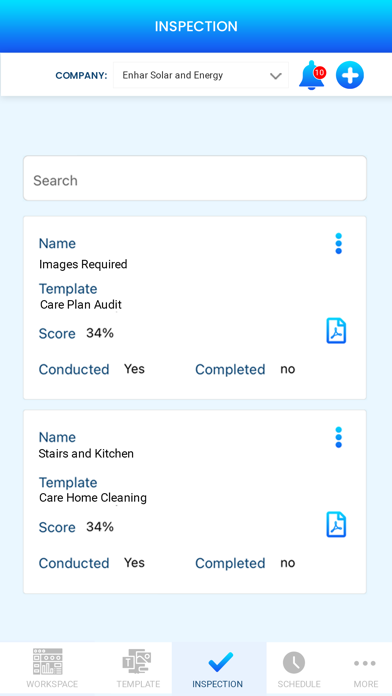Open the Images Required inspection card

click(x=195, y=308)
